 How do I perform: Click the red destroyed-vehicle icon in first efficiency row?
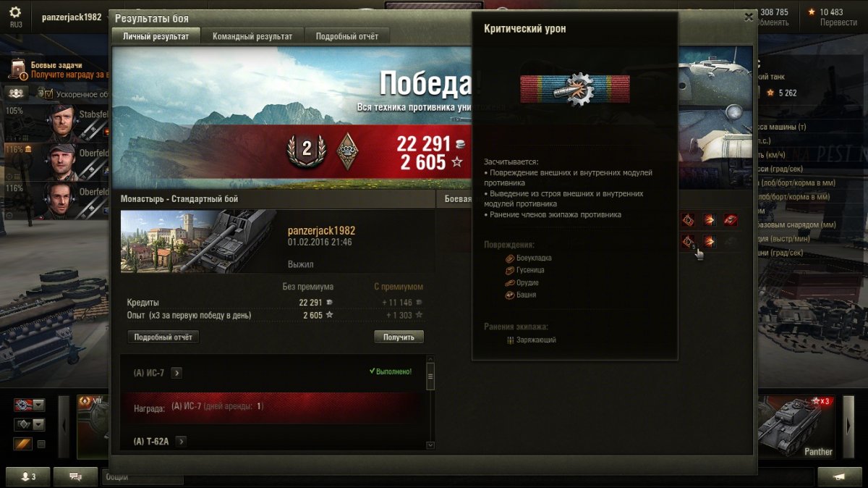click(731, 219)
